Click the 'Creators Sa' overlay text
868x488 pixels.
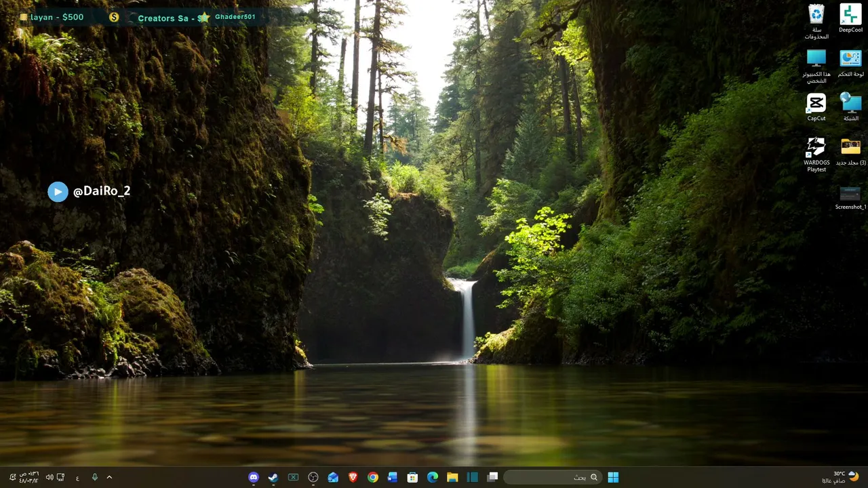click(x=163, y=18)
